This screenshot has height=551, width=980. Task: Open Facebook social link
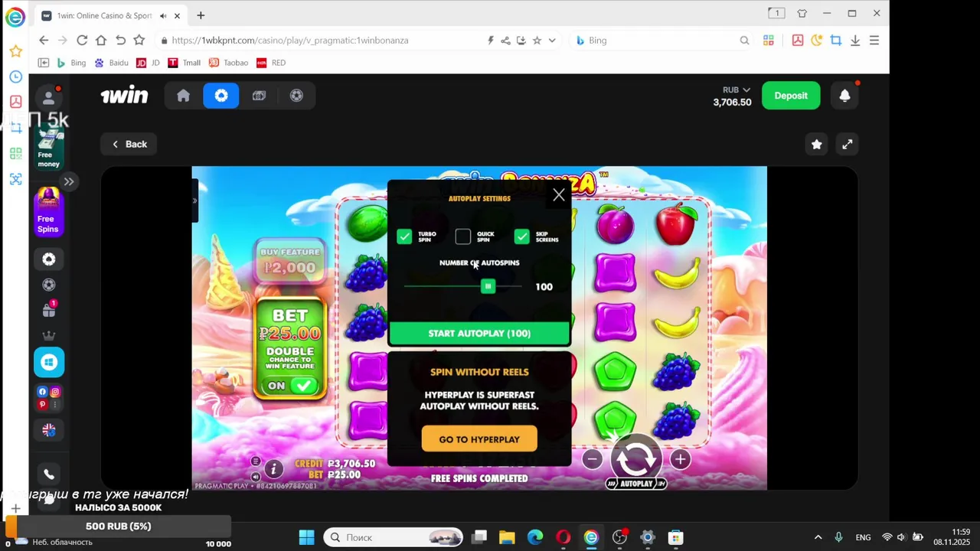42,392
